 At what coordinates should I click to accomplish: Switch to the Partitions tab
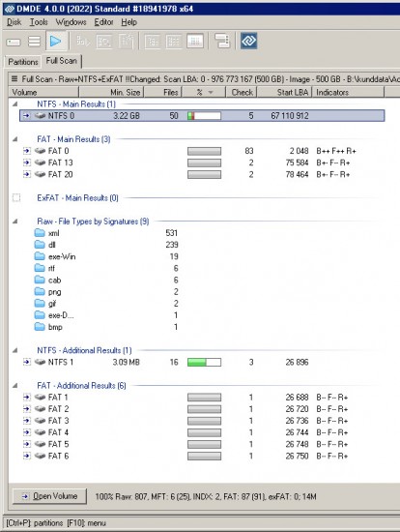[23, 62]
